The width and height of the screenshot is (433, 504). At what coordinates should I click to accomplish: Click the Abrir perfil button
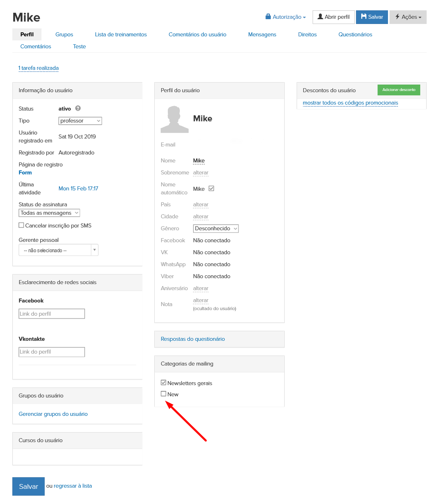coord(333,17)
